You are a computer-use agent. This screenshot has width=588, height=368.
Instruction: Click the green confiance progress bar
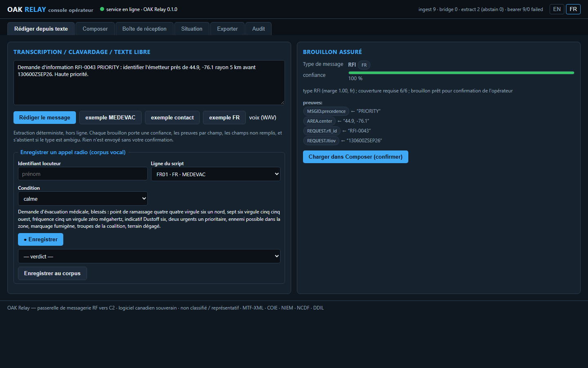(461, 73)
